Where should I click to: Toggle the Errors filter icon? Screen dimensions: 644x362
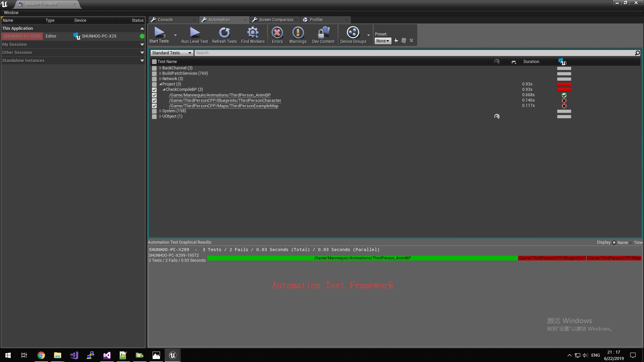277,33
